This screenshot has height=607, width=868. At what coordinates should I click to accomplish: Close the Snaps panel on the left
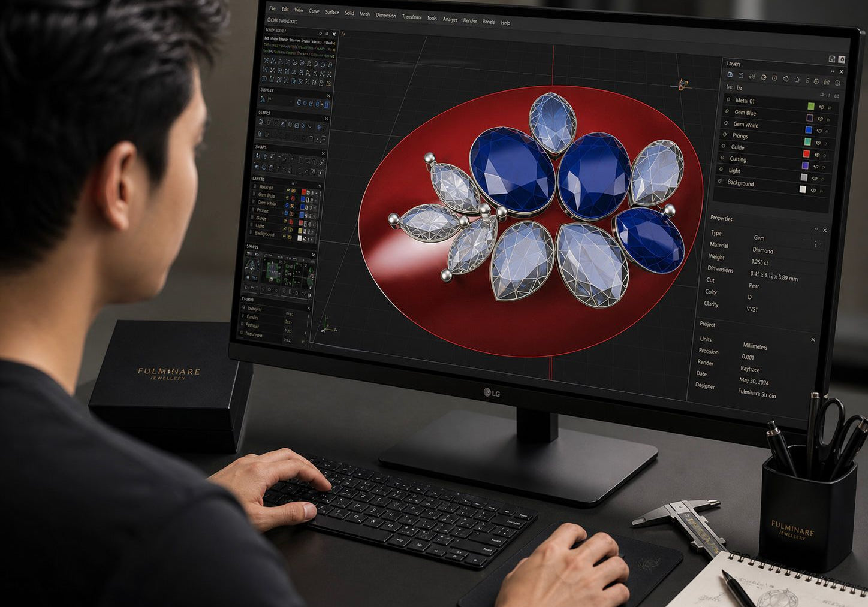point(323,153)
